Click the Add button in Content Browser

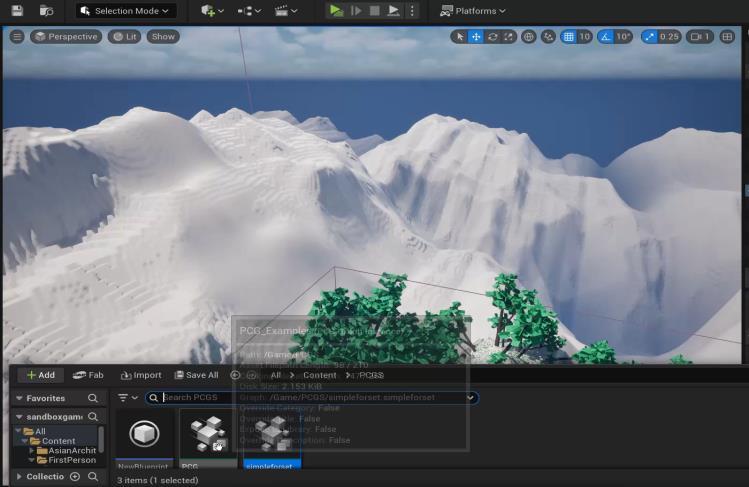pos(41,375)
